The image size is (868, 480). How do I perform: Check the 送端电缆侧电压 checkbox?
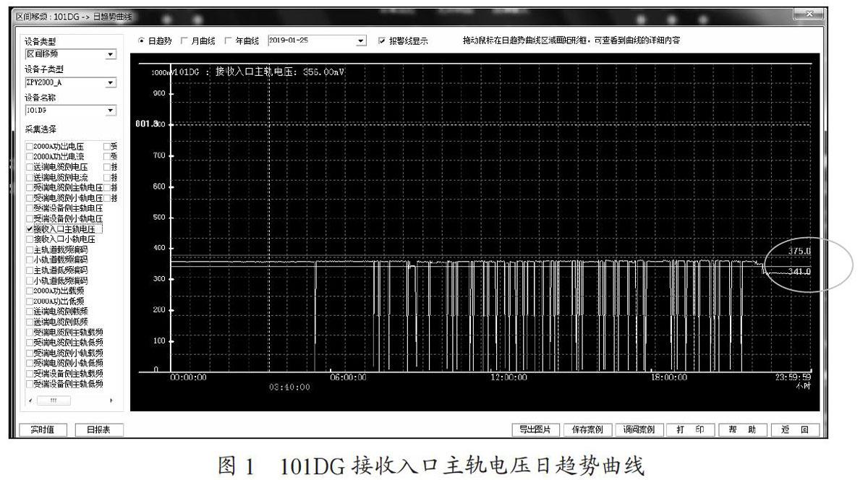[30, 167]
